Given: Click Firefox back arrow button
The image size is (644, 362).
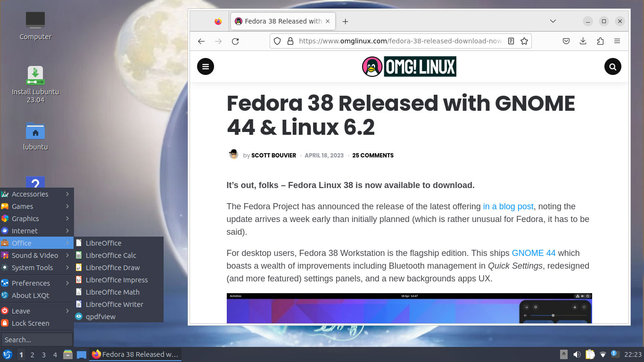Looking at the screenshot, I should click(x=201, y=41).
